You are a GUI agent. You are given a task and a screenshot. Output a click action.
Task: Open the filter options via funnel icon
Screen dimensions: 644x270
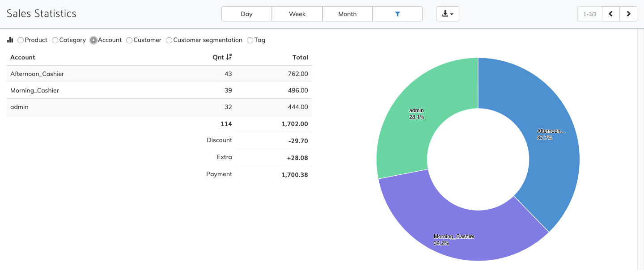pos(398,14)
